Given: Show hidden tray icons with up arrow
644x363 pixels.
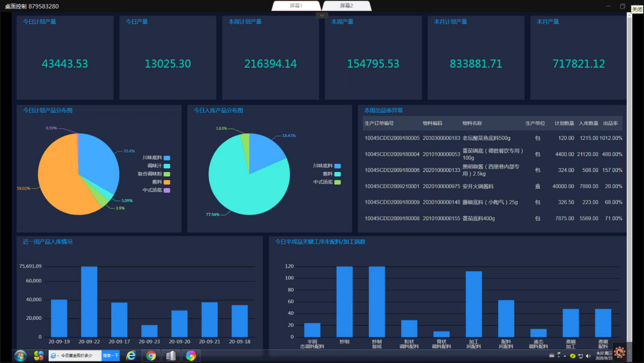Looking at the screenshot, I should (x=565, y=356).
